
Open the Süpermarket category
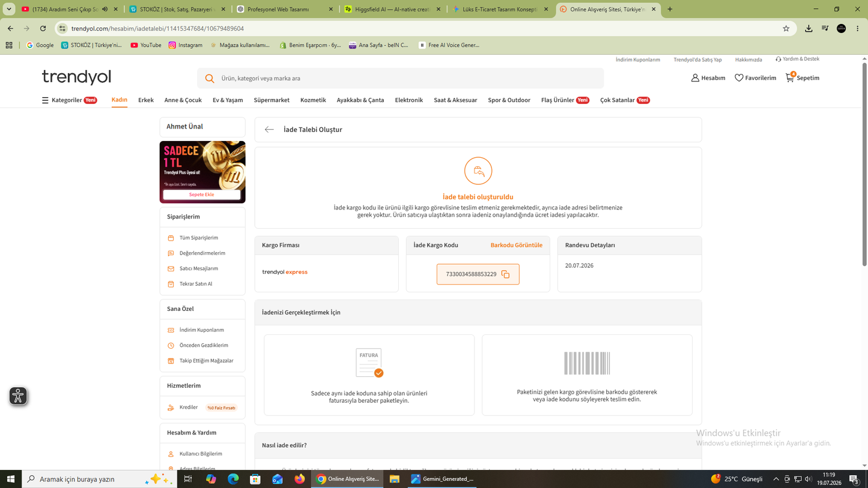pyautogui.click(x=272, y=100)
